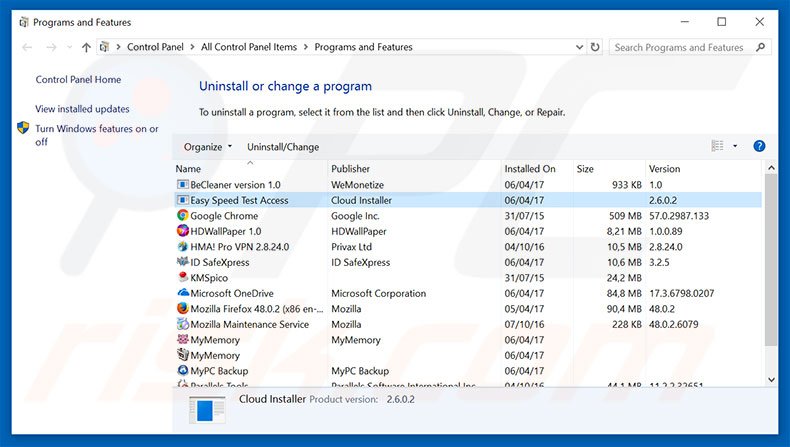The height and width of the screenshot is (447, 790).
Task: Open Control Panel Home link
Action: 78,80
